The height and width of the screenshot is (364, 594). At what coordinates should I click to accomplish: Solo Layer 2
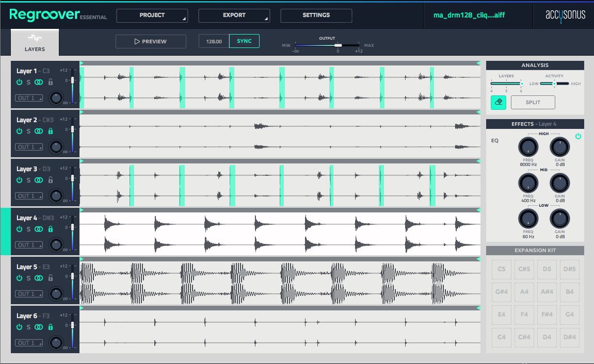28,131
